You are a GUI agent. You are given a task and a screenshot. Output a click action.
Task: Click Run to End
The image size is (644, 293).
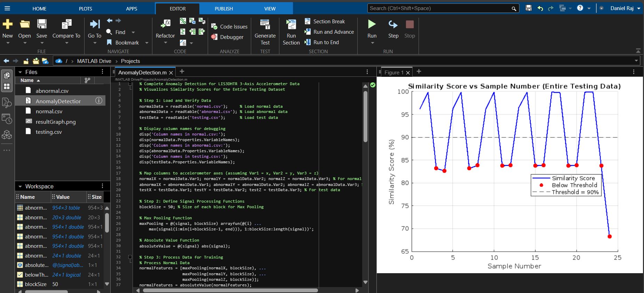click(321, 42)
